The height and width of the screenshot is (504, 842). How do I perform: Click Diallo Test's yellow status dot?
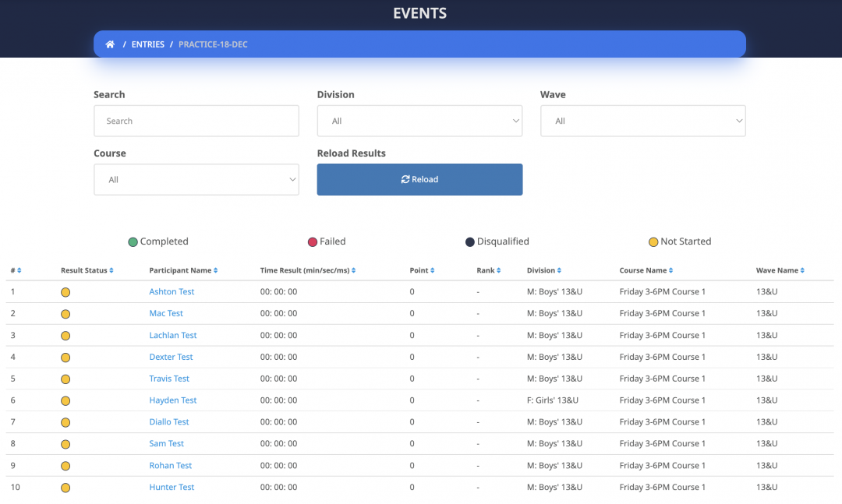65,422
